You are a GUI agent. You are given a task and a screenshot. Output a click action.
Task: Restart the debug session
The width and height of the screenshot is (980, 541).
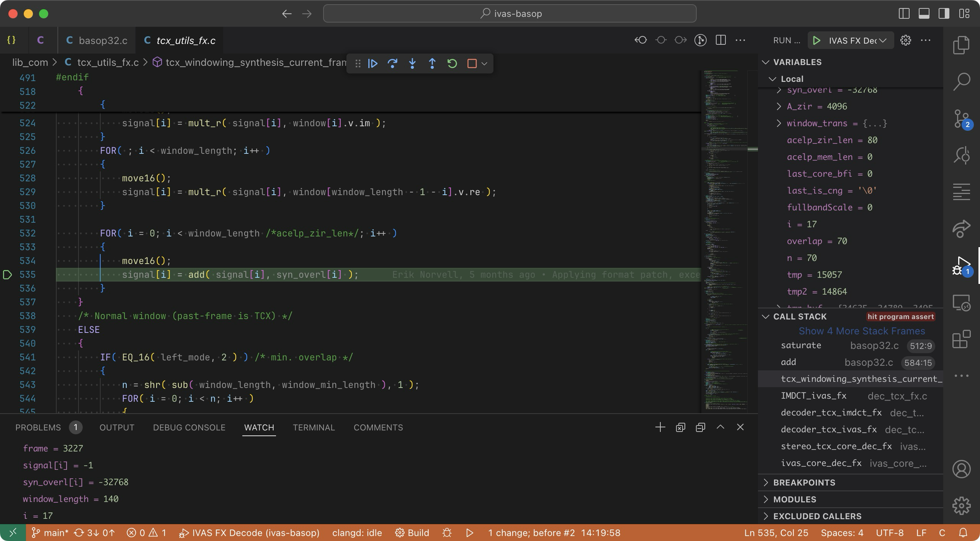point(452,64)
